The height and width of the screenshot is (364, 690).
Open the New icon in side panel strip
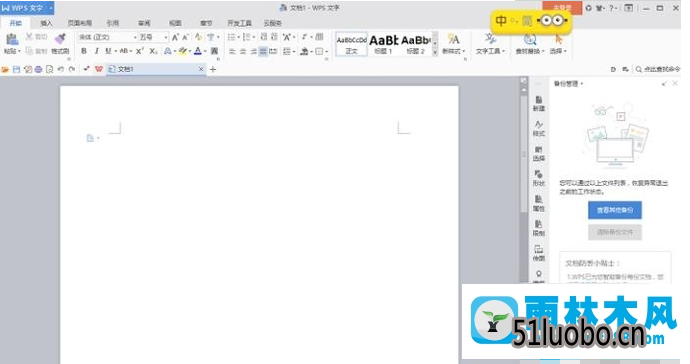pos(539,103)
